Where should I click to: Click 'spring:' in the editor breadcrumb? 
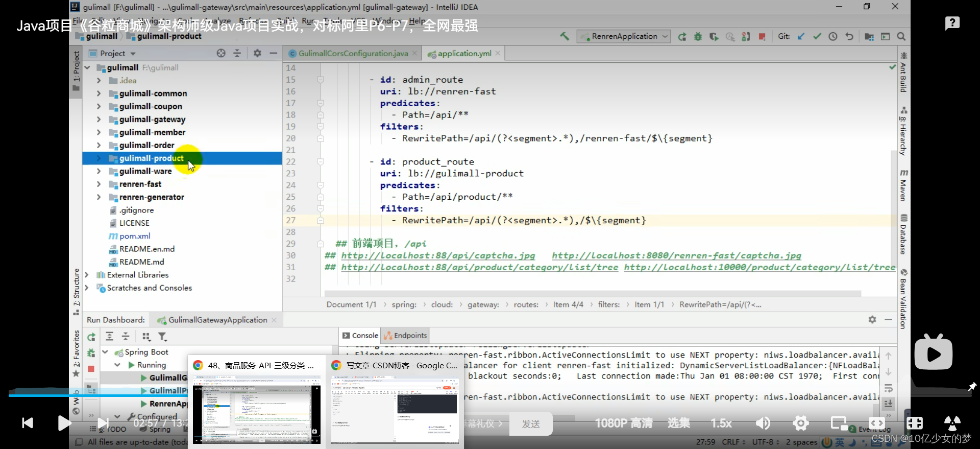(404, 304)
